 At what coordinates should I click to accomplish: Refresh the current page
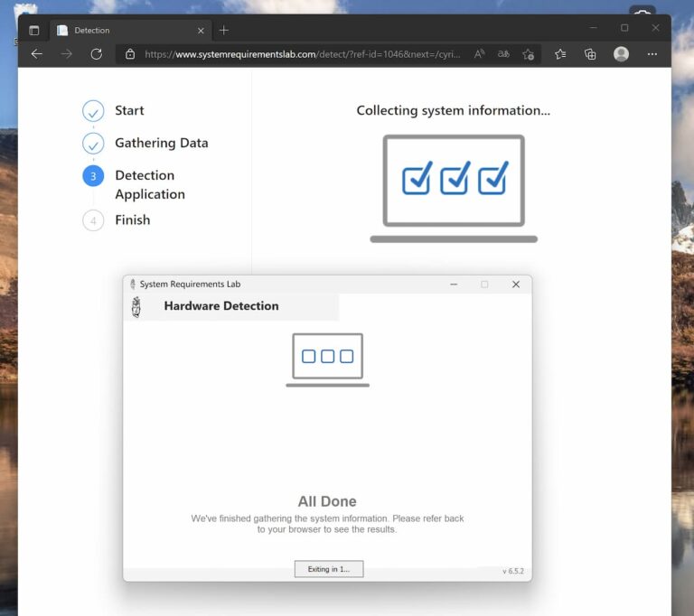pos(97,54)
